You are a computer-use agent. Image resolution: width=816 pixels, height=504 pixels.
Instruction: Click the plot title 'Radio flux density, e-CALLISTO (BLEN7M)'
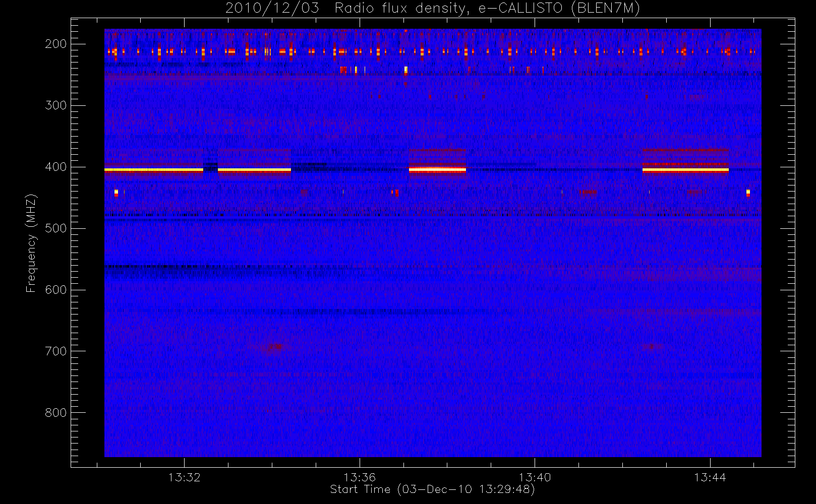[487, 8]
